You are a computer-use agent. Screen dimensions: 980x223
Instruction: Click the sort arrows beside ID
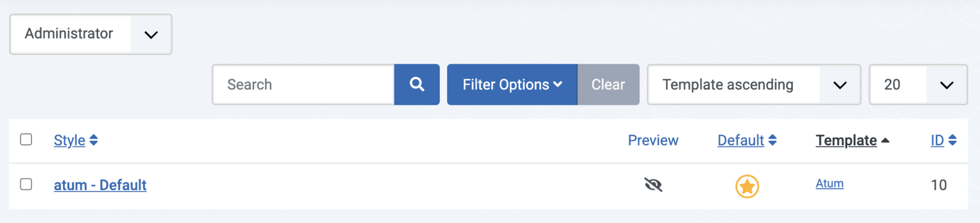pos(952,140)
